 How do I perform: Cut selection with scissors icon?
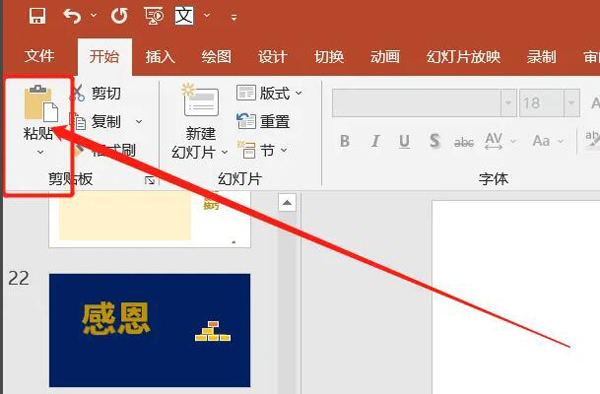click(78, 93)
